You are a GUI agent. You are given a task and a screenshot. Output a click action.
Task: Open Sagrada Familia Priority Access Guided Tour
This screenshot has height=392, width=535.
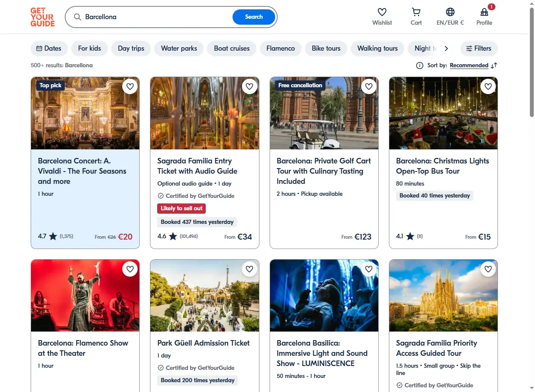point(437,348)
